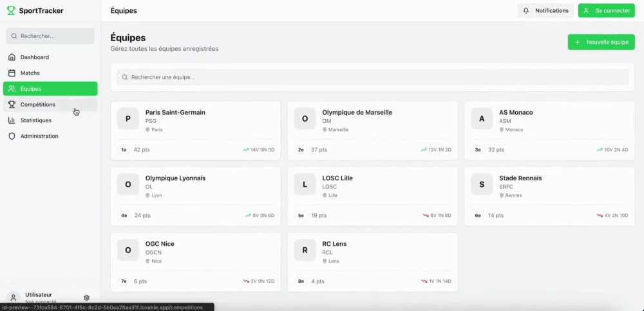Click the OGCN abbreviation text

[154, 252]
